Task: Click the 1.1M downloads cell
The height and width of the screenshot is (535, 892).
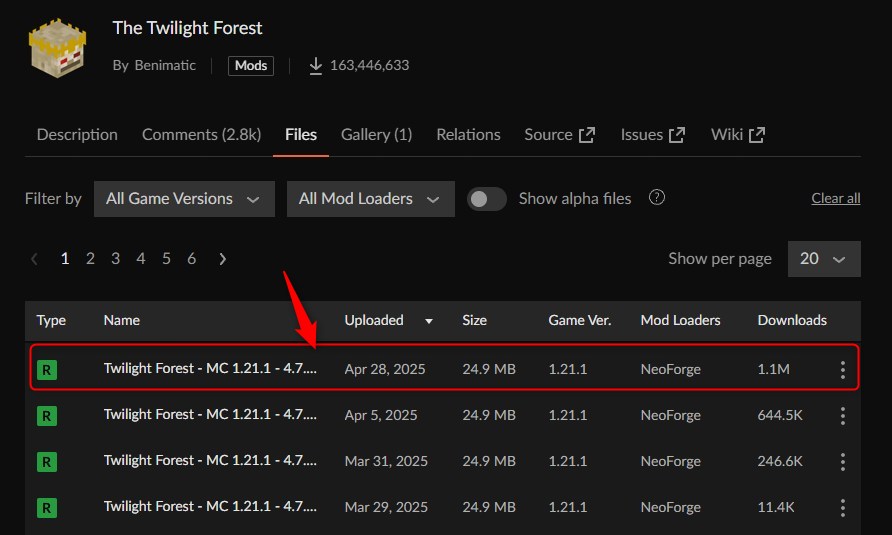Action: pyautogui.click(x=773, y=369)
